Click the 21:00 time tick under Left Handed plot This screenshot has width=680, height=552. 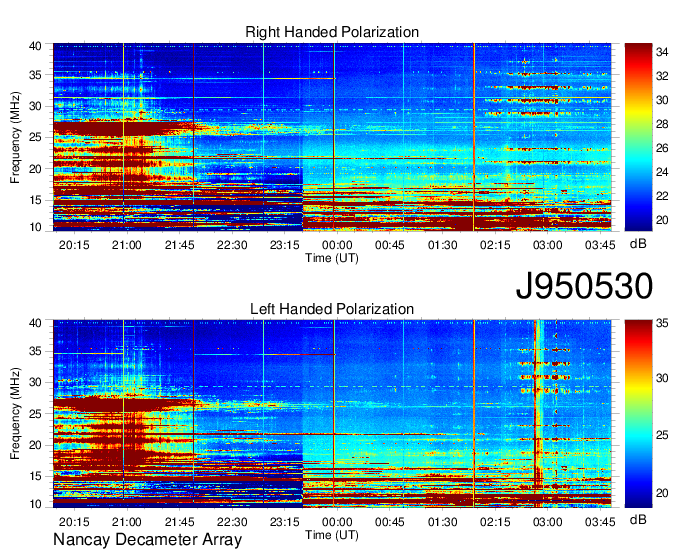pos(127,522)
